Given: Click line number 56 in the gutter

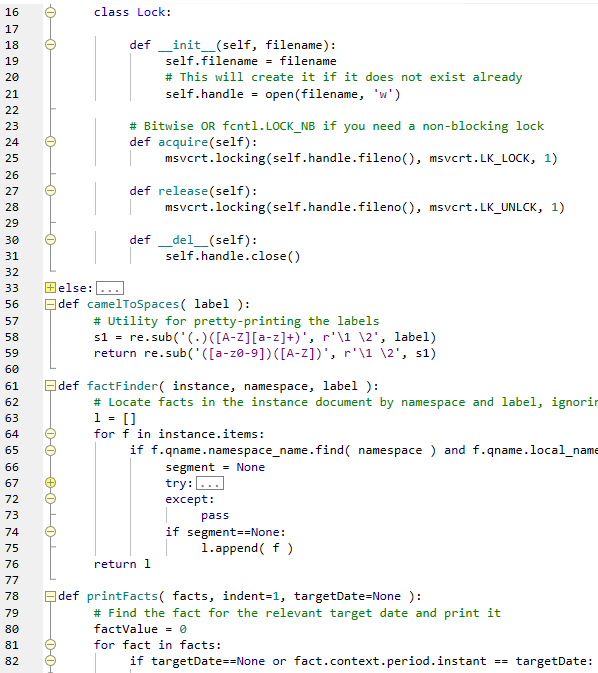Looking at the screenshot, I should pyautogui.click(x=12, y=304).
